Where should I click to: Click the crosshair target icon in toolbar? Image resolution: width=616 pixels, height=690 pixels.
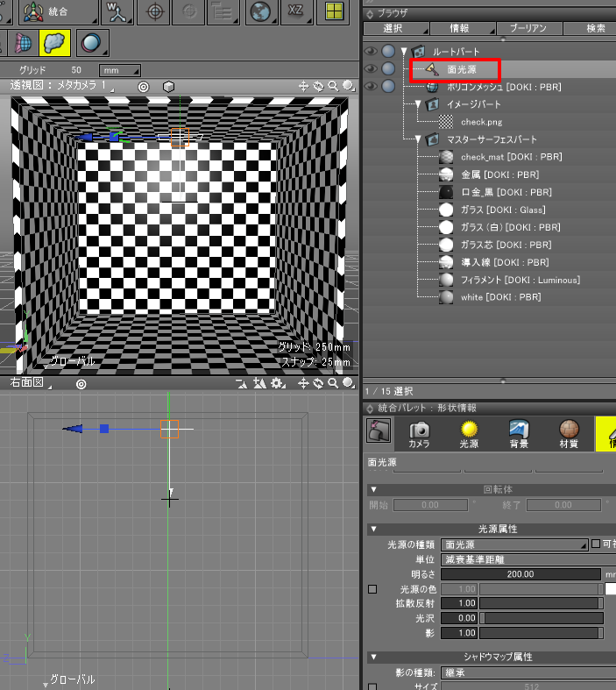coord(155,11)
